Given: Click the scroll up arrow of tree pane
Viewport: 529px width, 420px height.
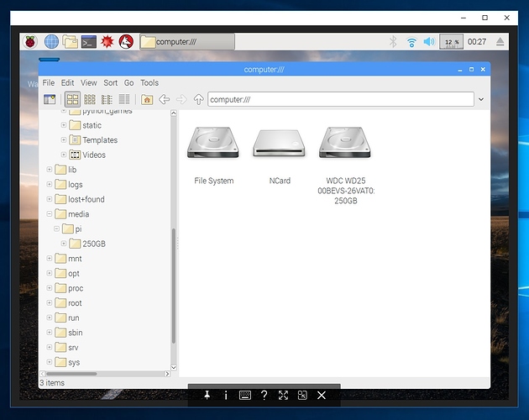Looking at the screenshot, I should click(174, 113).
